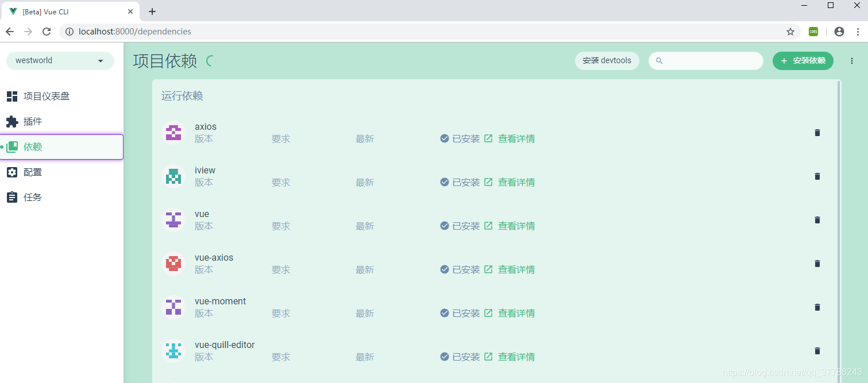This screenshot has height=383, width=868.
Task: Remove the vue dependency with trash icon
Action: click(x=817, y=220)
